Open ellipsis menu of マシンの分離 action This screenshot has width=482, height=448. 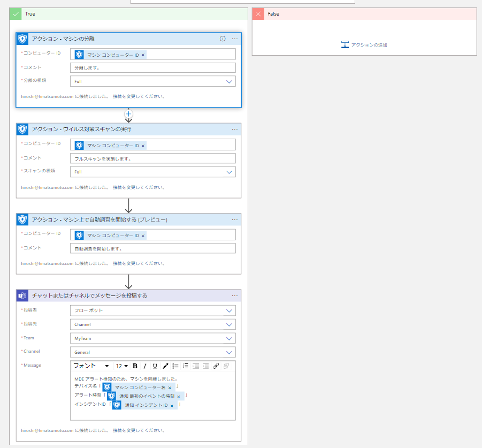234,39
